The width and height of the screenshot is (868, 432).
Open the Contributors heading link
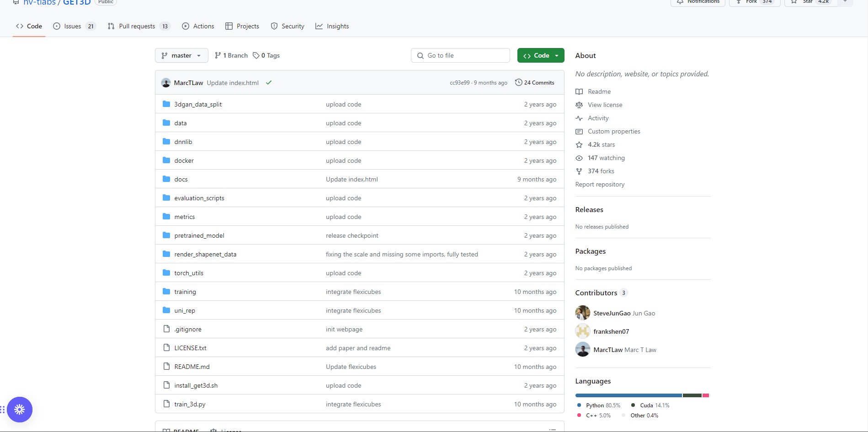[x=602, y=293]
